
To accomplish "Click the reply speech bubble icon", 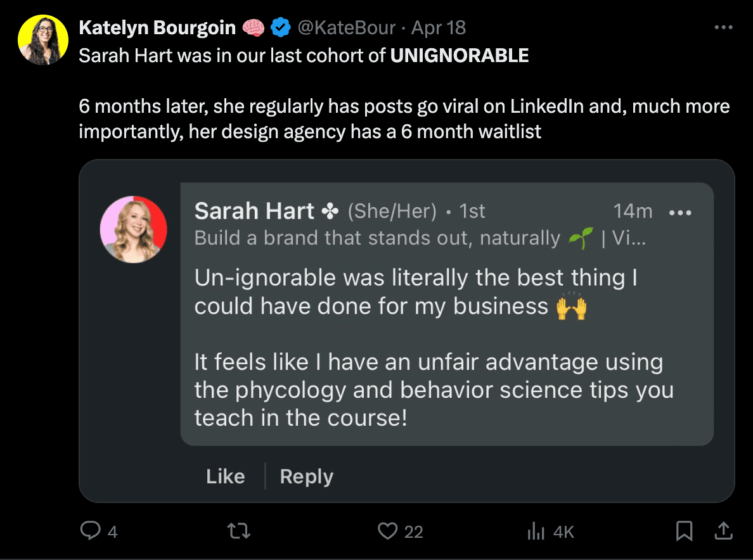I will click(90, 531).
